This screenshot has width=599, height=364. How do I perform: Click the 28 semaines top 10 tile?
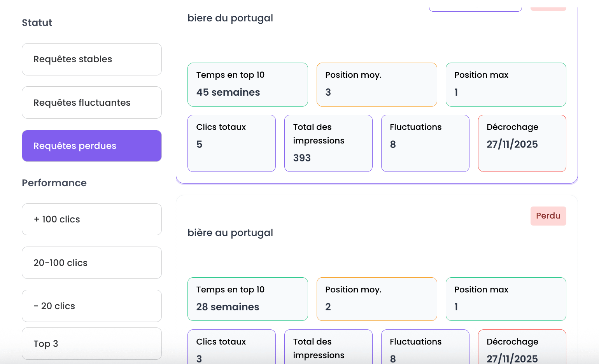click(x=247, y=299)
